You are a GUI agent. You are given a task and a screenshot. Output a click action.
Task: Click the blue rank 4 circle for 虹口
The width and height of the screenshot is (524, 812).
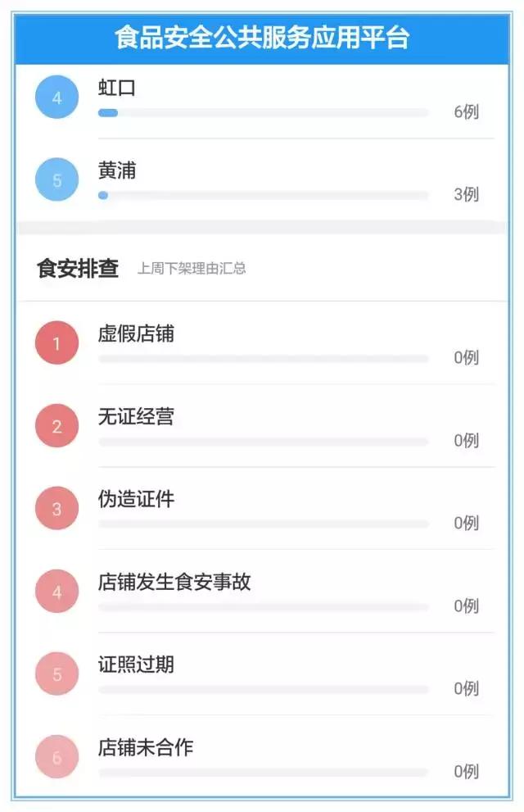tap(56, 98)
